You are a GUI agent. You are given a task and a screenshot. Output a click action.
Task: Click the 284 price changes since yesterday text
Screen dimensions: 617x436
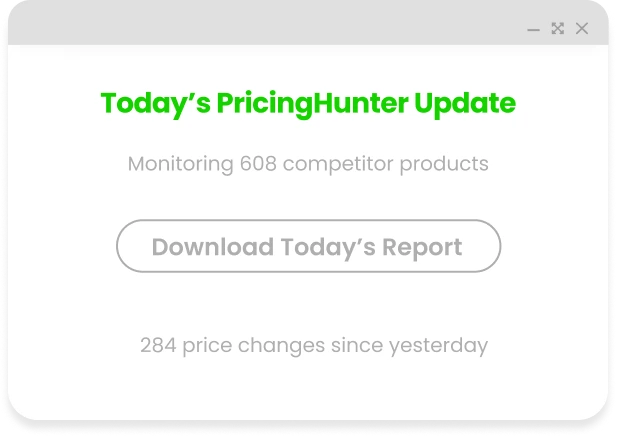click(313, 346)
